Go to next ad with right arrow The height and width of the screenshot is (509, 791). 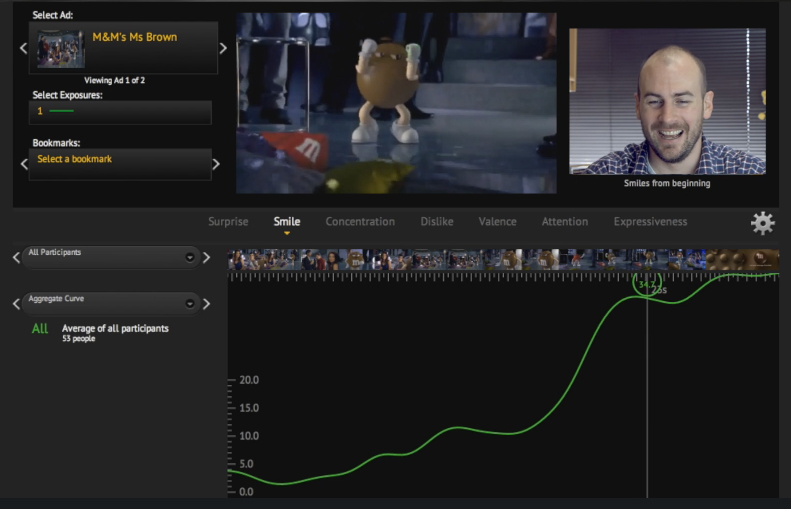point(223,48)
